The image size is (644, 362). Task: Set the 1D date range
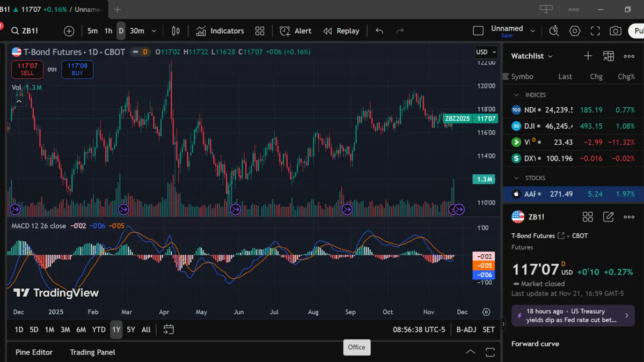pos(19,330)
